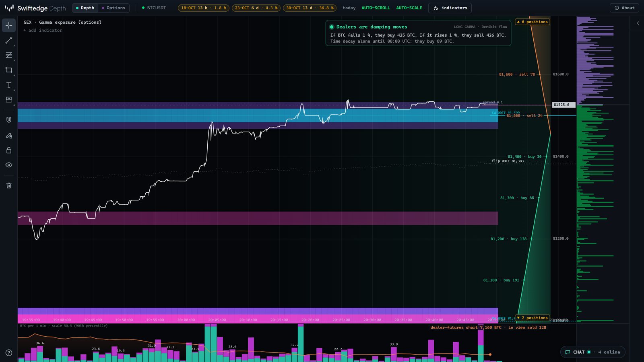Viewport: 644px width, 362px height.
Task: Click the '81,600 · sell 78' level
Action: (x=517, y=74)
